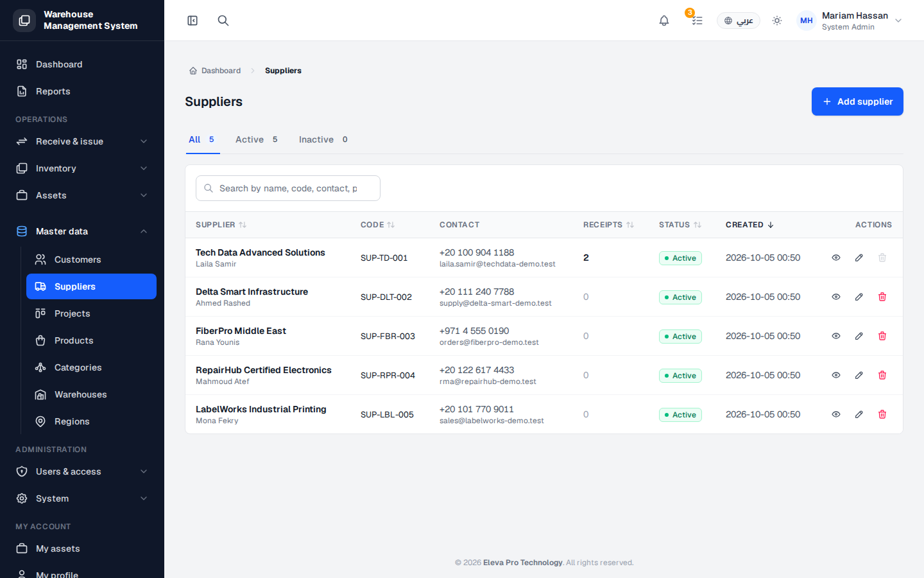Go to Dashboard via breadcrumb link
Screen dimensions: 924x578
(x=215, y=71)
